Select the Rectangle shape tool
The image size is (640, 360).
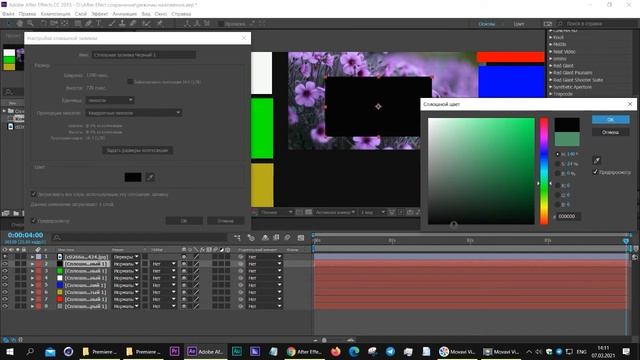(x=78, y=24)
